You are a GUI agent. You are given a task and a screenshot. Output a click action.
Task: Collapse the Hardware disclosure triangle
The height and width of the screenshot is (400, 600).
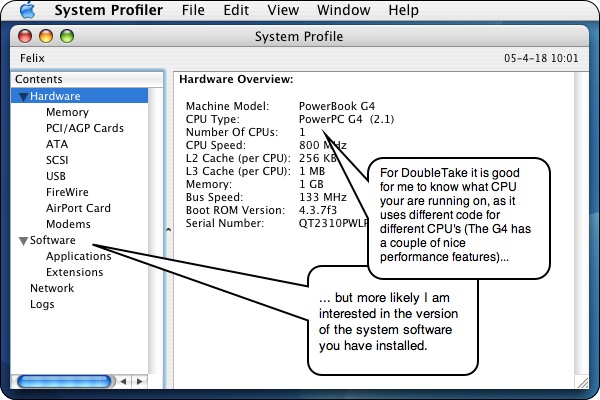coord(23,97)
